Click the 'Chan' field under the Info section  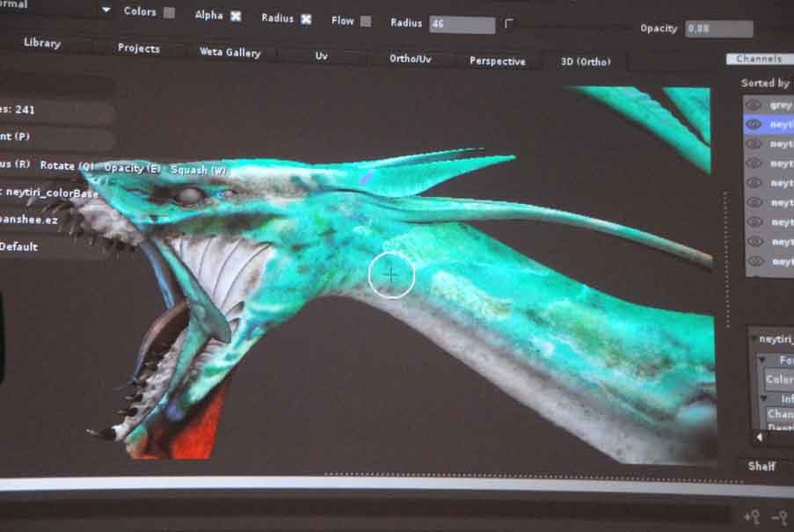(780, 414)
